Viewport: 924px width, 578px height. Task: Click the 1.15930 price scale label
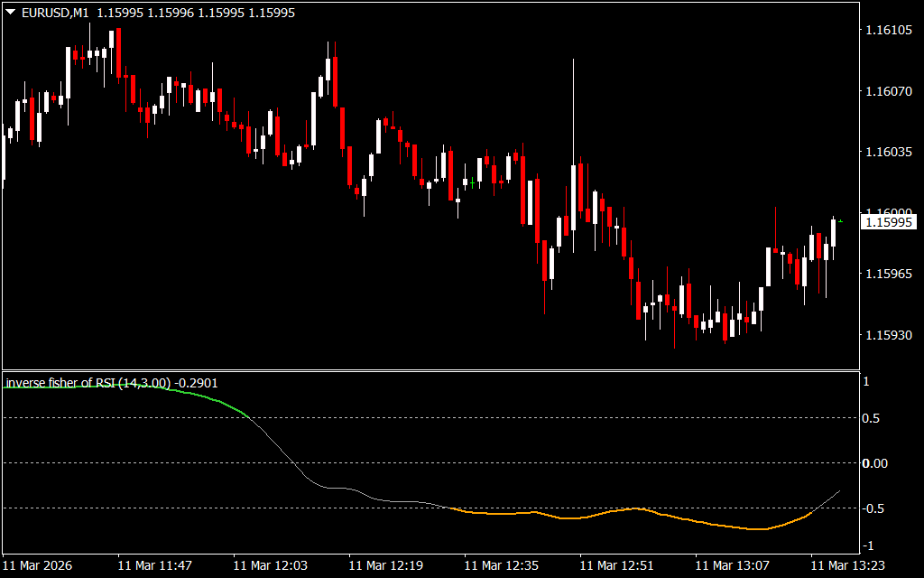click(888, 335)
